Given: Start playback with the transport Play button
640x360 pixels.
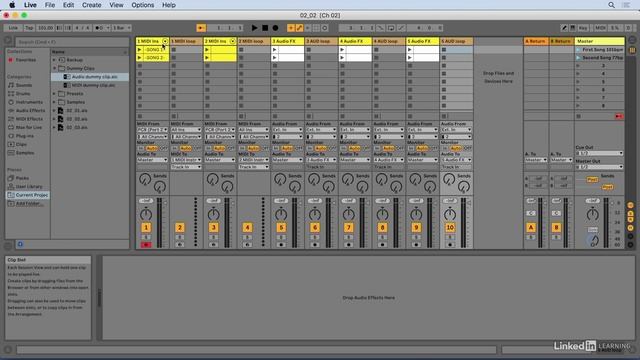Looking at the screenshot, I should pyautogui.click(x=255, y=28).
